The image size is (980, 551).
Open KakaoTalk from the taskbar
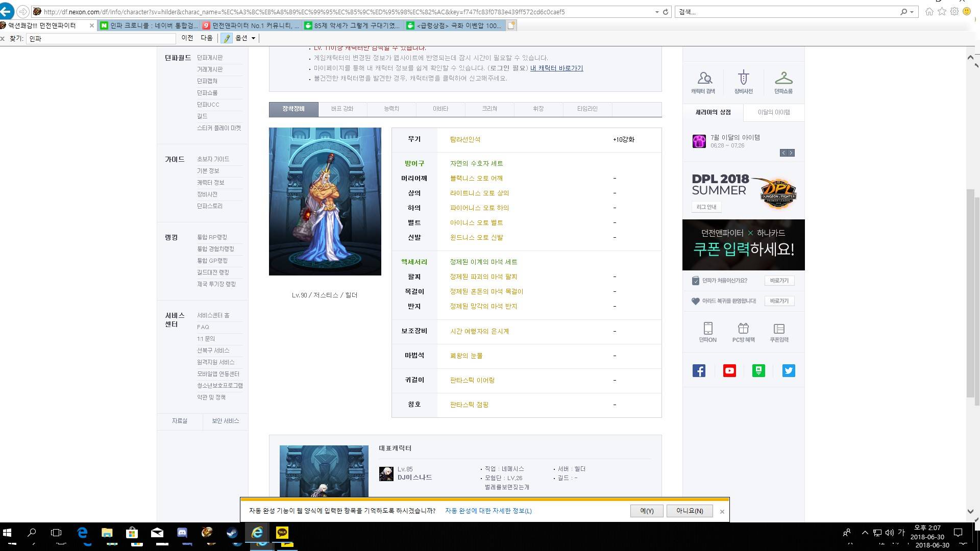click(282, 533)
